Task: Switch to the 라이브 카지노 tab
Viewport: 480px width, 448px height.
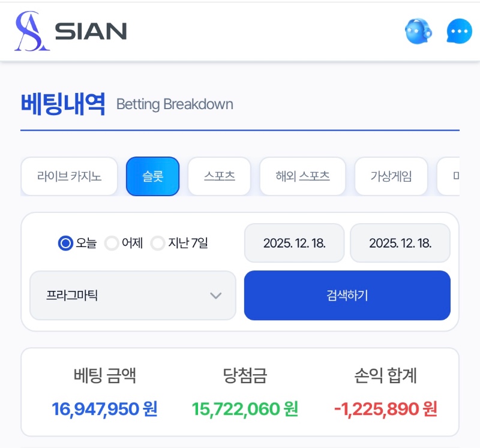Action: click(69, 176)
